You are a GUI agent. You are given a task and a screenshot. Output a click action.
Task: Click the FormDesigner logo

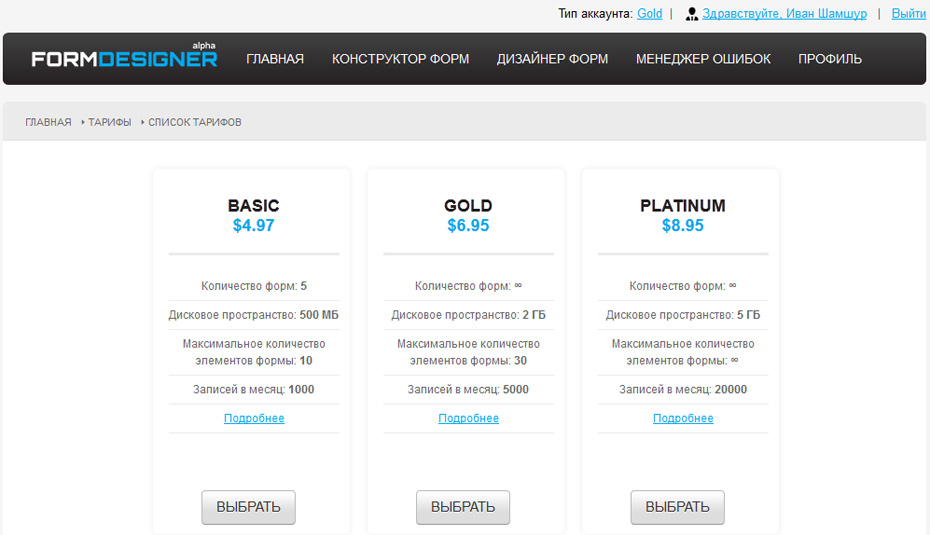click(x=124, y=58)
